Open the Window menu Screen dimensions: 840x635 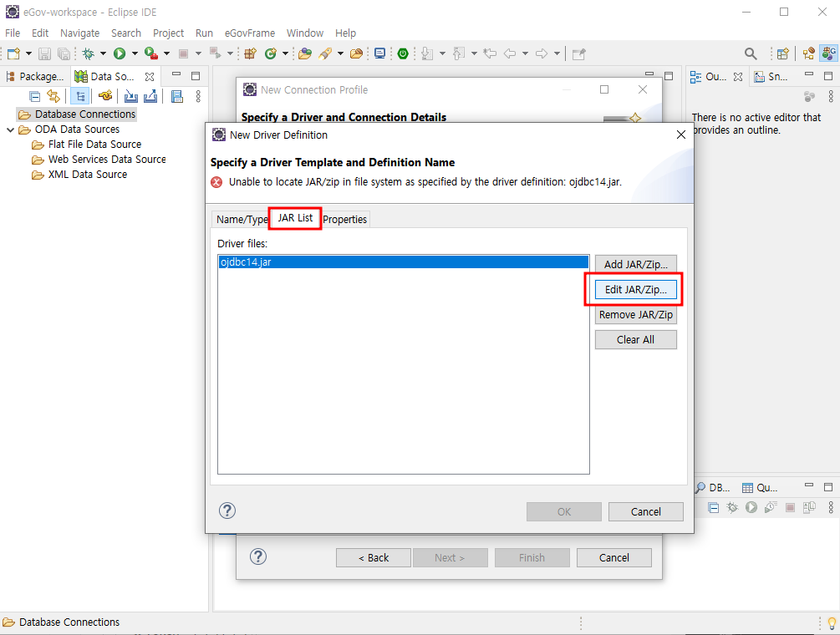305,33
